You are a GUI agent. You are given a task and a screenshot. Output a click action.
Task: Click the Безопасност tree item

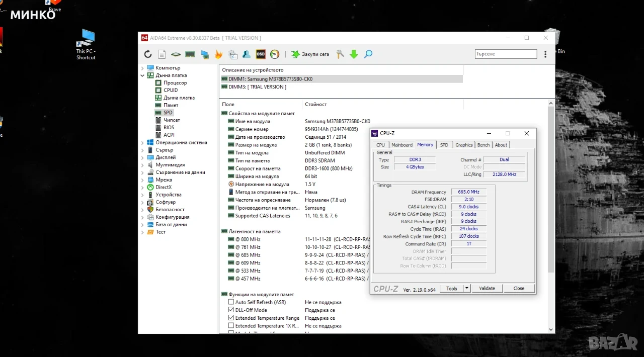tap(170, 210)
